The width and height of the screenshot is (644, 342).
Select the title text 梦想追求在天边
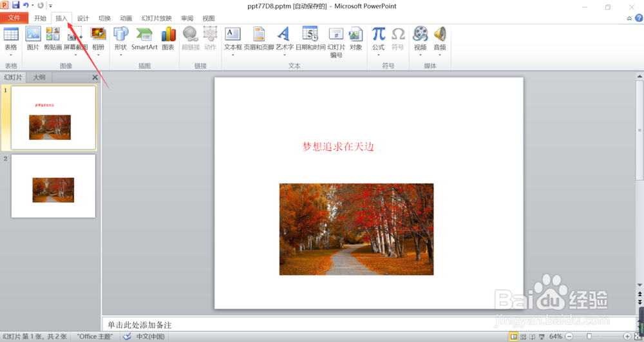coord(338,147)
